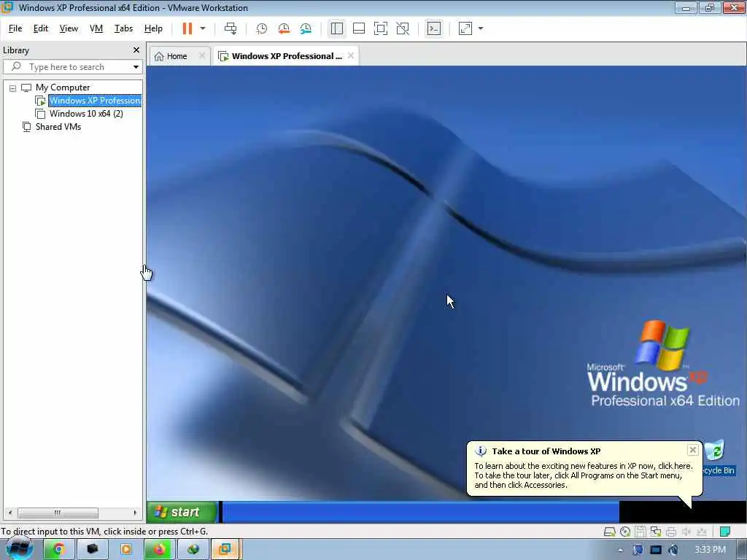Open the power options dropdown beside pause
Screen dimensions: 747x560
point(203,28)
